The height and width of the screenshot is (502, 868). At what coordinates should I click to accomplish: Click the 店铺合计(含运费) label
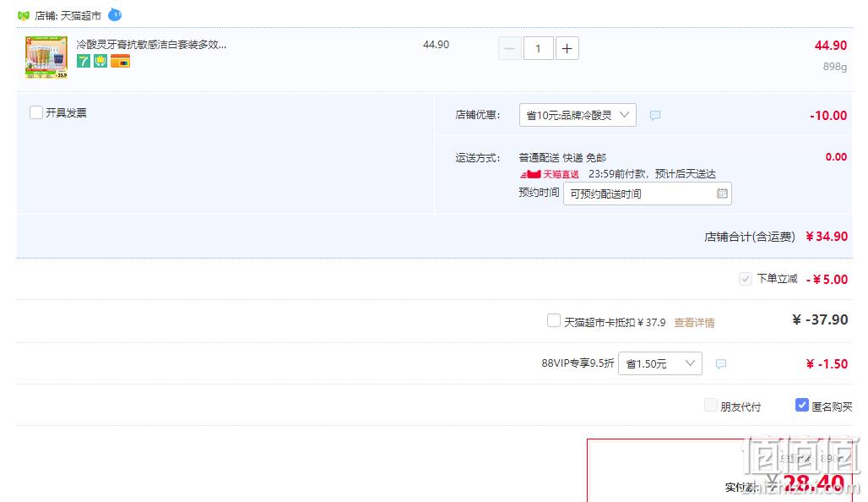(750, 237)
